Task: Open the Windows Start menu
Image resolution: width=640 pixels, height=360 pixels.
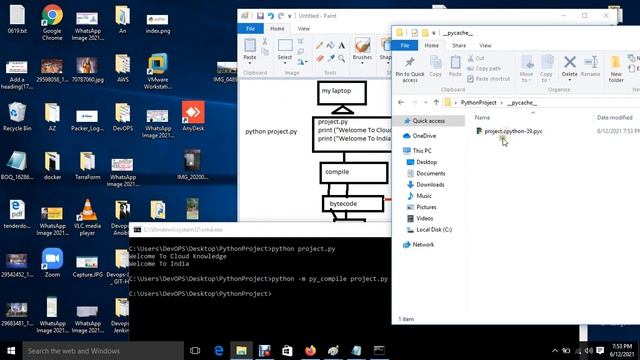Action: (x=11, y=351)
